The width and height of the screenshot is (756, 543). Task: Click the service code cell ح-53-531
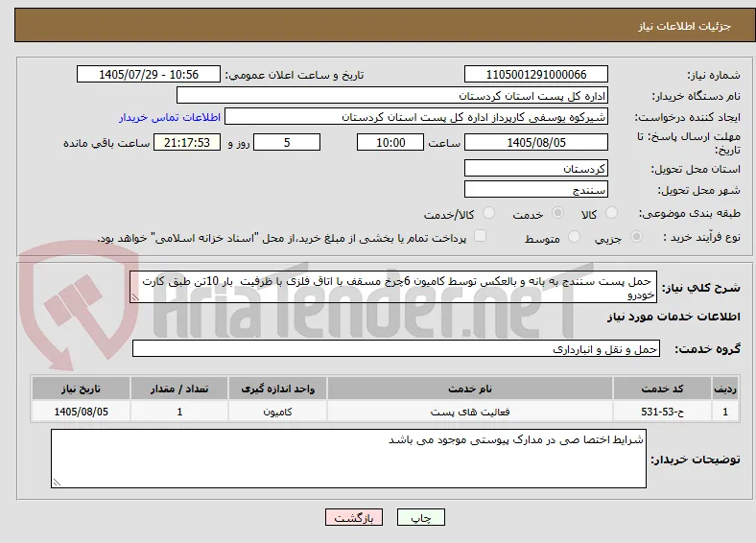pos(663,412)
